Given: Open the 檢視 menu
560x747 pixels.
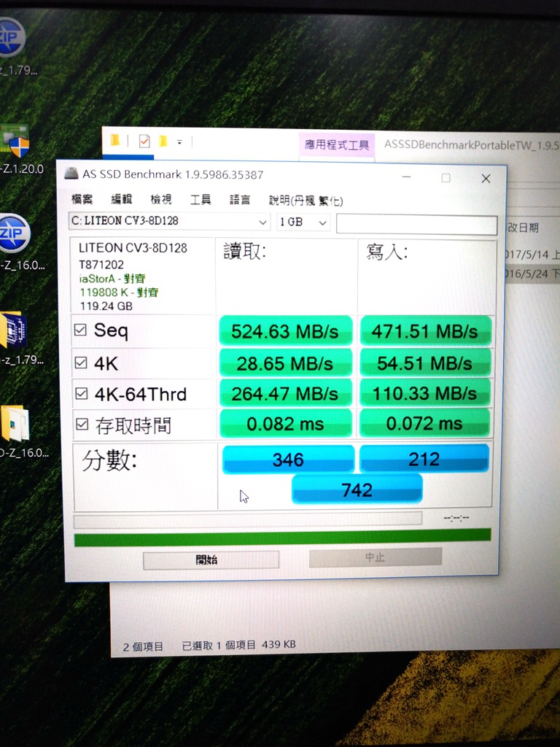Looking at the screenshot, I should click(161, 198).
